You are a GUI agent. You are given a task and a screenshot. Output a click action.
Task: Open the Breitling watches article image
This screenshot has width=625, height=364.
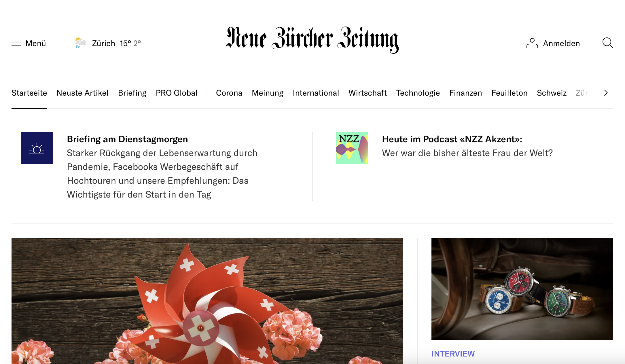522,289
